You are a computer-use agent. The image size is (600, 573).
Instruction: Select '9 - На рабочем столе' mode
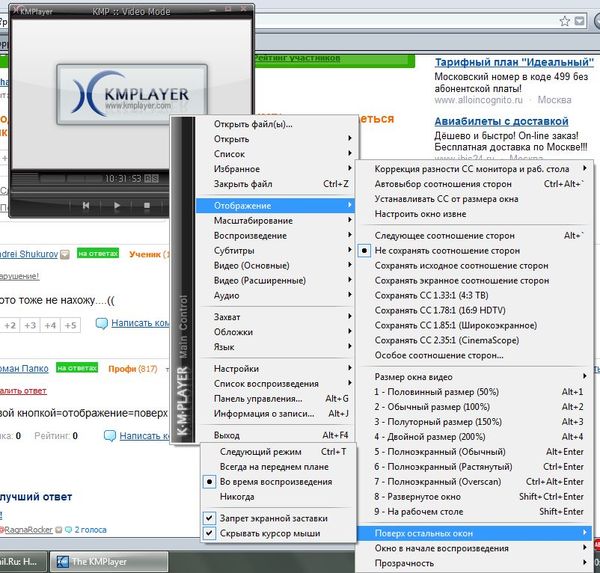click(x=474, y=512)
